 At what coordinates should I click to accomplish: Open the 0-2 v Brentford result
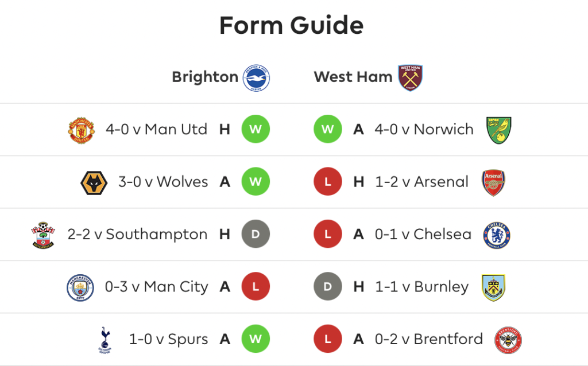[x=429, y=339]
